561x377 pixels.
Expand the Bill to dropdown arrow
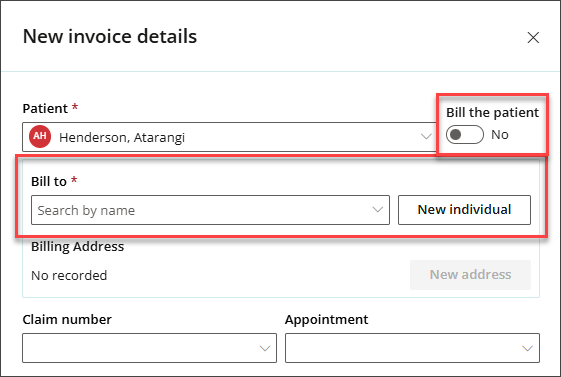pos(377,210)
